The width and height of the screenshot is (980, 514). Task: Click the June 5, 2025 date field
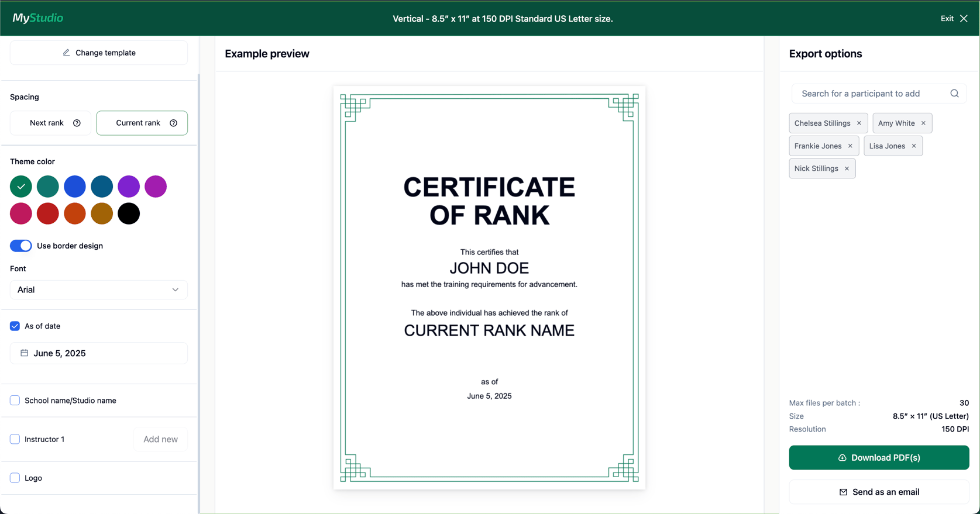99,353
